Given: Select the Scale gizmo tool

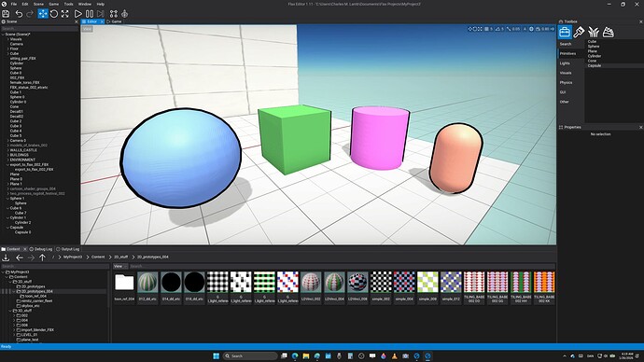Looking at the screenshot, I should point(65,14).
